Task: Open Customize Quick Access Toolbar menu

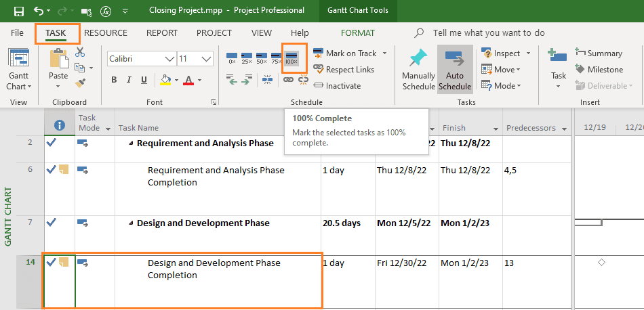Action: pos(125,11)
